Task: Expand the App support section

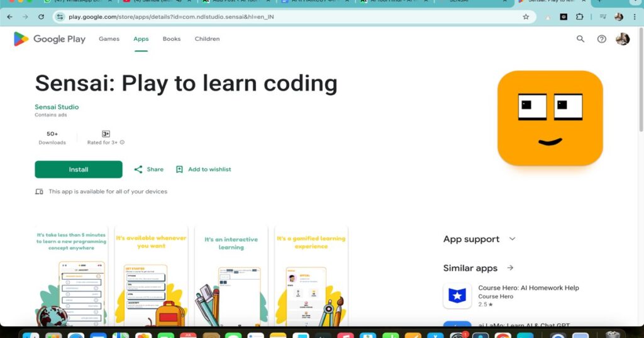Action: (512, 239)
